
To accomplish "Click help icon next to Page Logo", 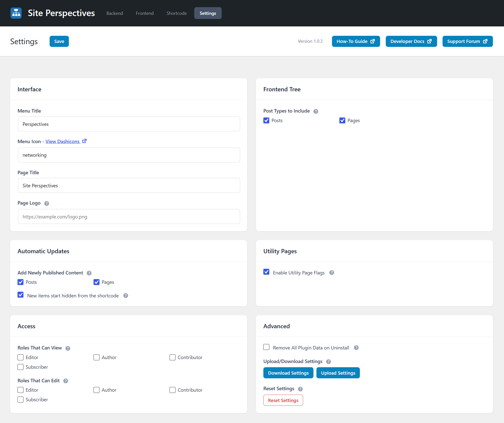I will [x=47, y=203].
